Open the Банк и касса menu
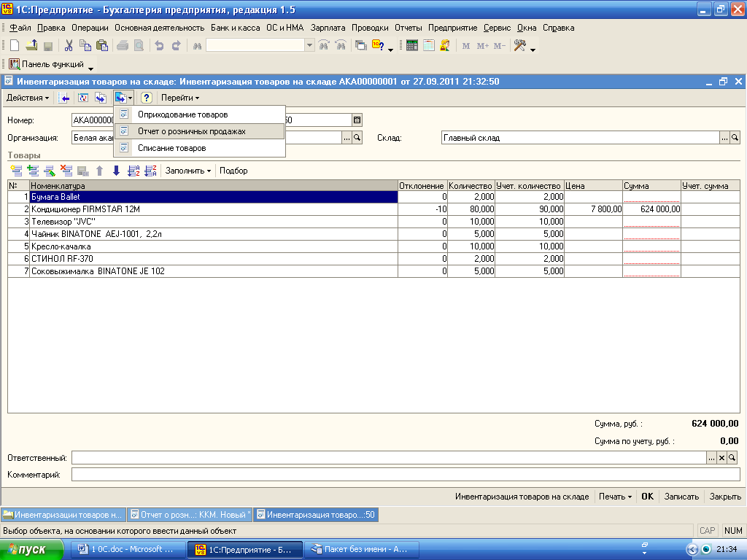747x560 pixels. pyautogui.click(x=236, y=28)
